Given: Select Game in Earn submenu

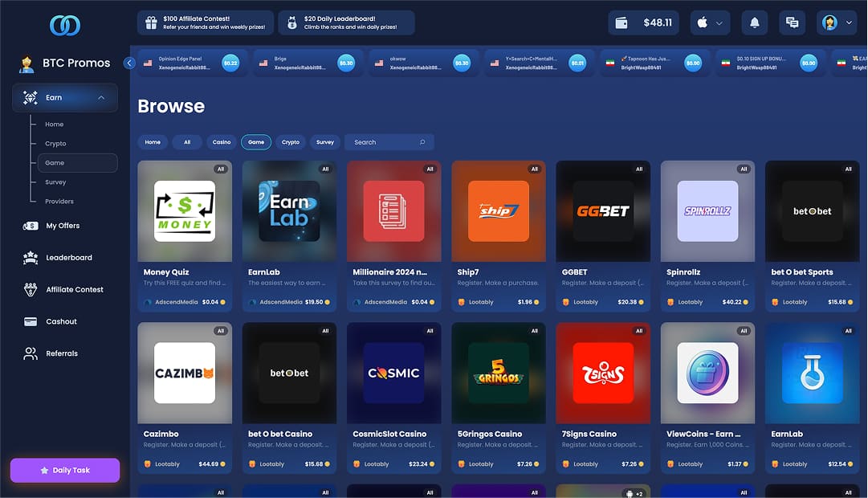Looking at the screenshot, I should [x=78, y=163].
